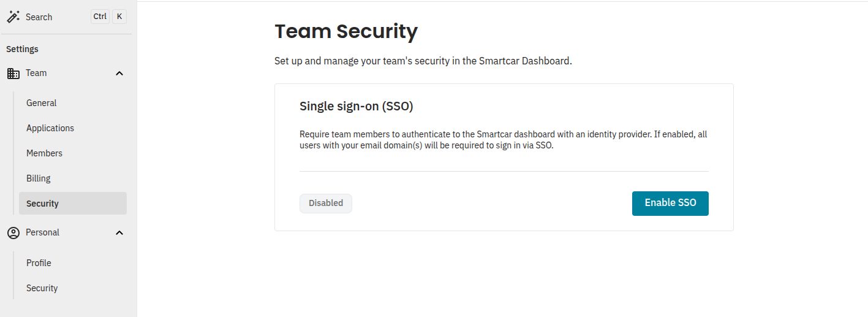Go to Applications under Team
Viewport: 868px width, 317px height.
[x=50, y=128]
